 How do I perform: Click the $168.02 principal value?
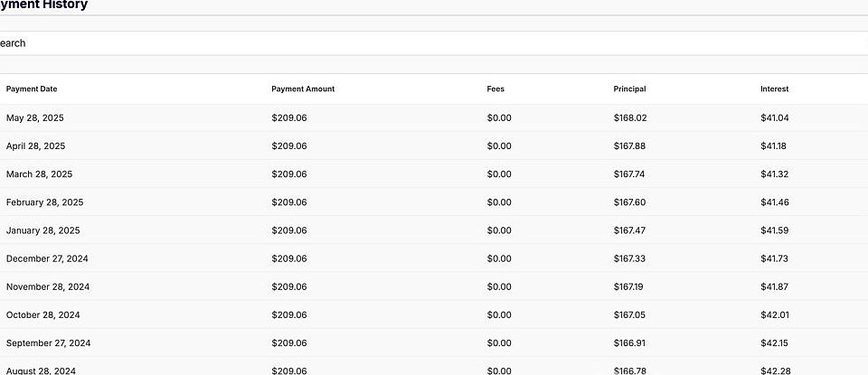pyautogui.click(x=630, y=117)
